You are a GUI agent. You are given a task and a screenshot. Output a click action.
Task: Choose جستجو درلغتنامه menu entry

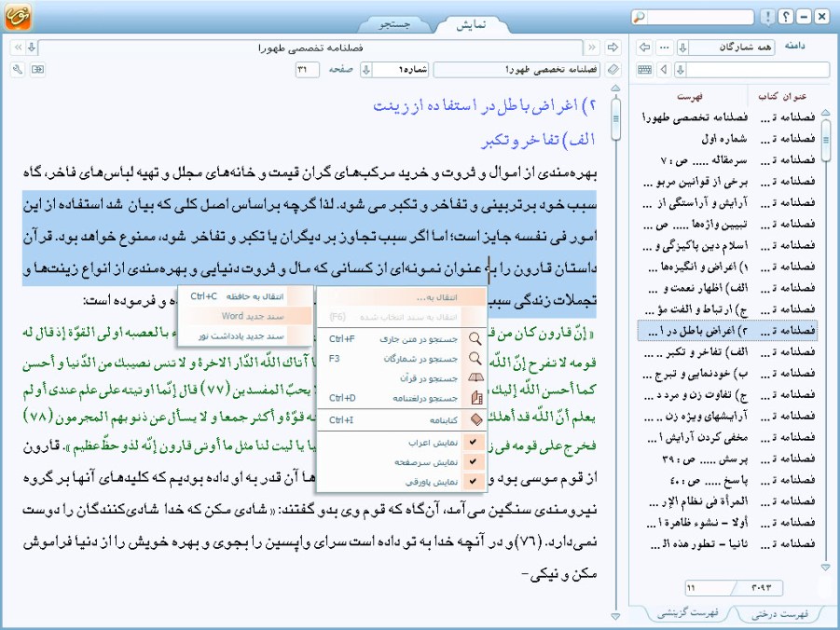tap(402, 398)
